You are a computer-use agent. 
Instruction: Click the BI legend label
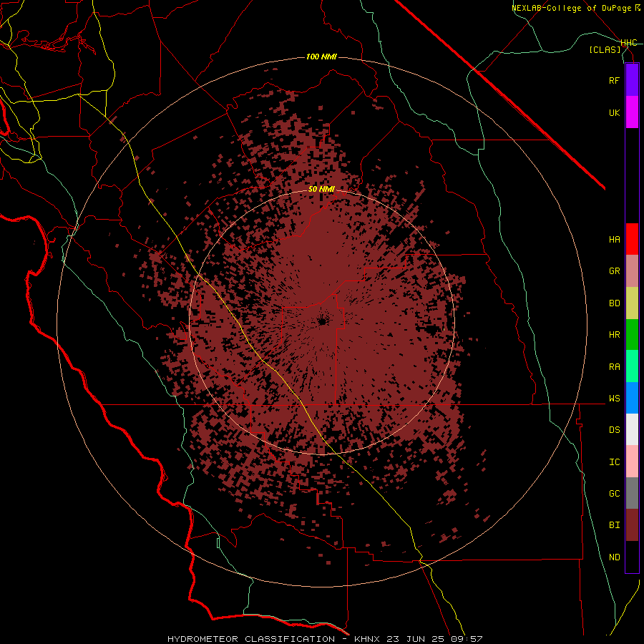[x=614, y=525]
